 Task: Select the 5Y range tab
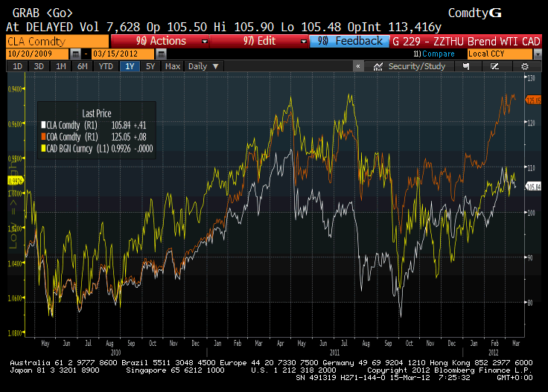pos(150,66)
